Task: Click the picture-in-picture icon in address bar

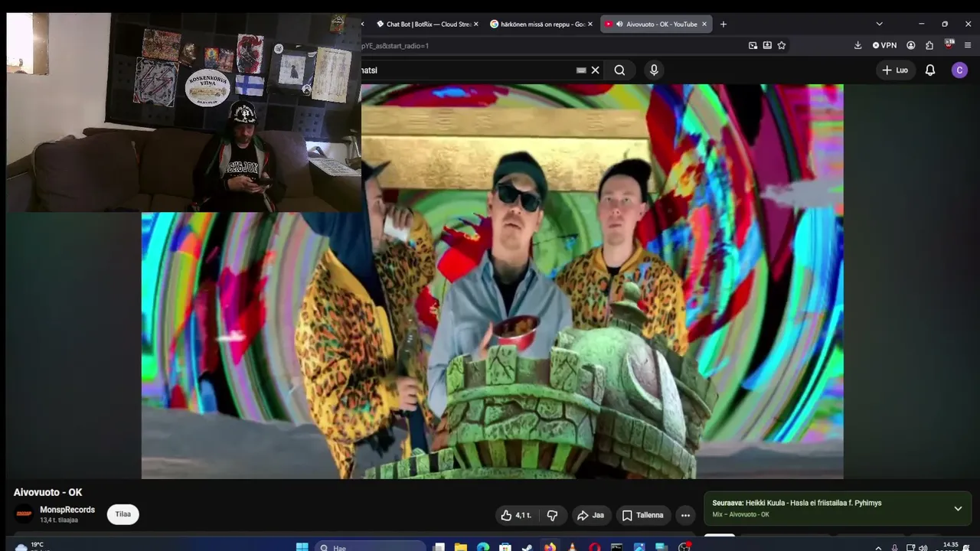Action: click(753, 46)
